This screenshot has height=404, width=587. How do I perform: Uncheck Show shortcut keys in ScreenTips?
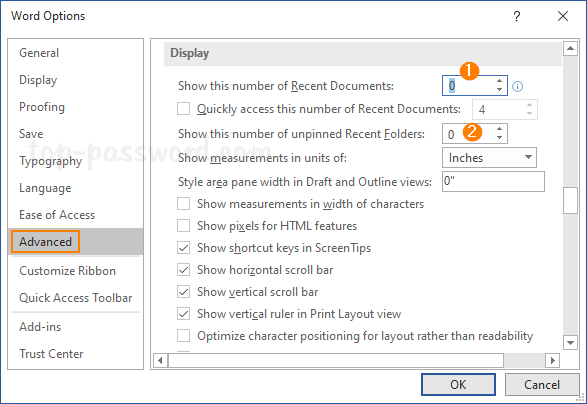click(183, 248)
